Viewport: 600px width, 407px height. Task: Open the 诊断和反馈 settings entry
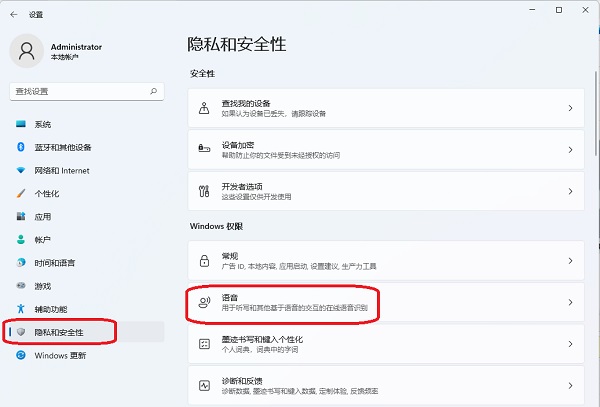pyautogui.click(x=380, y=385)
